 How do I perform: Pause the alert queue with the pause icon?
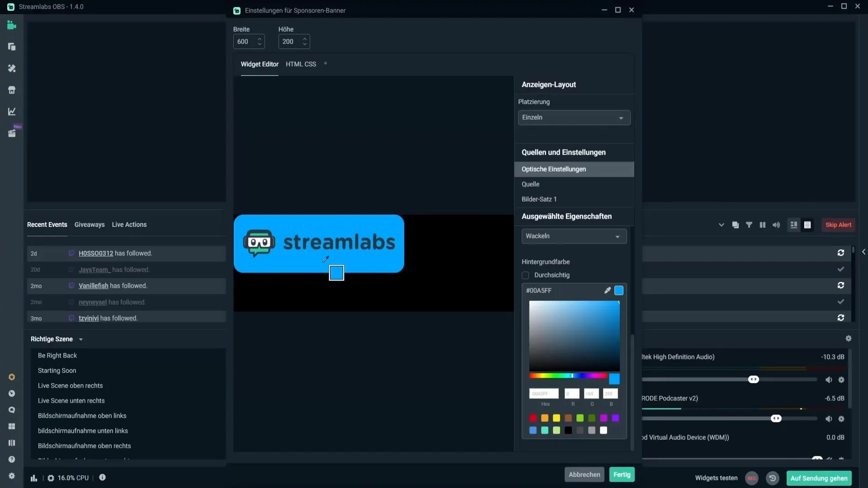click(763, 225)
